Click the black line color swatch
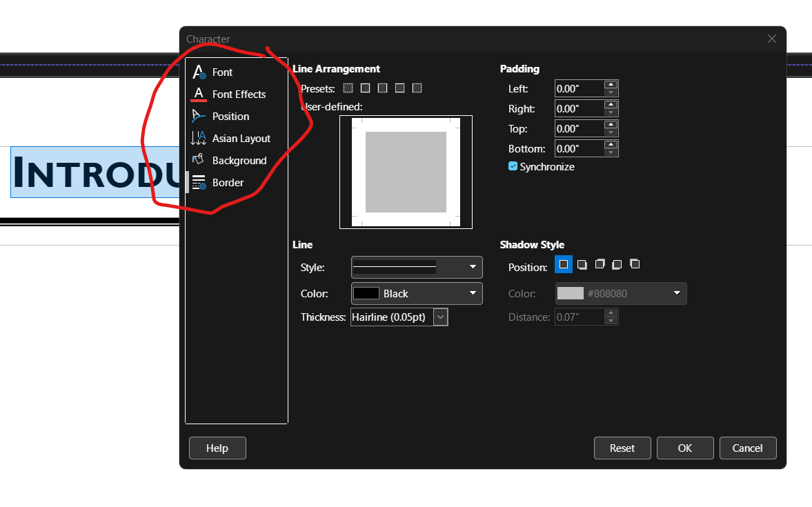812x507 pixels. coord(366,293)
